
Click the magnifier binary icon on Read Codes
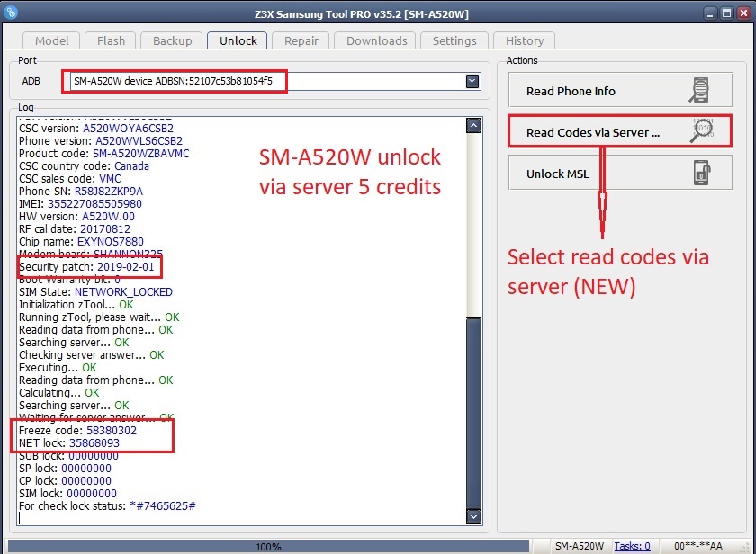(702, 130)
